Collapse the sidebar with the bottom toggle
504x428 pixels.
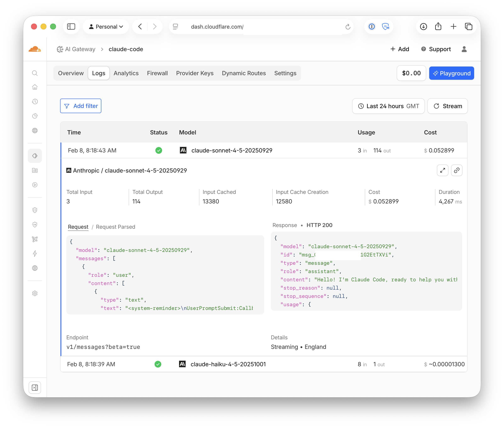35,387
